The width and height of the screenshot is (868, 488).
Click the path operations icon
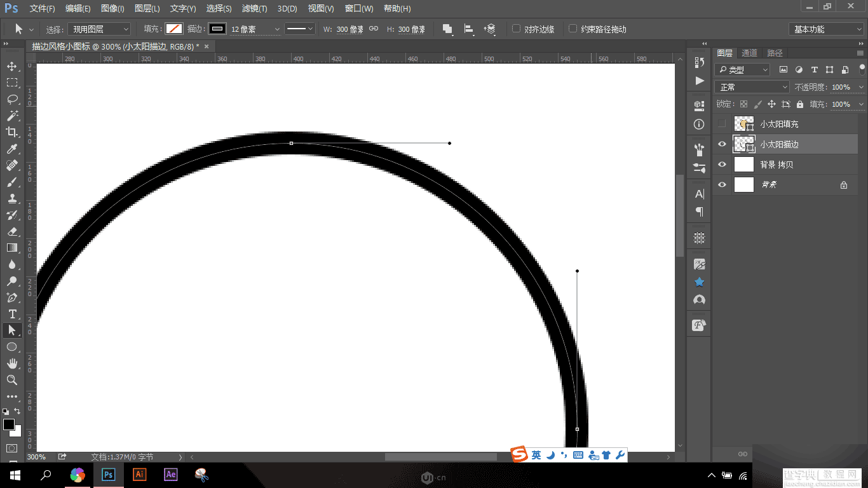click(447, 29)
